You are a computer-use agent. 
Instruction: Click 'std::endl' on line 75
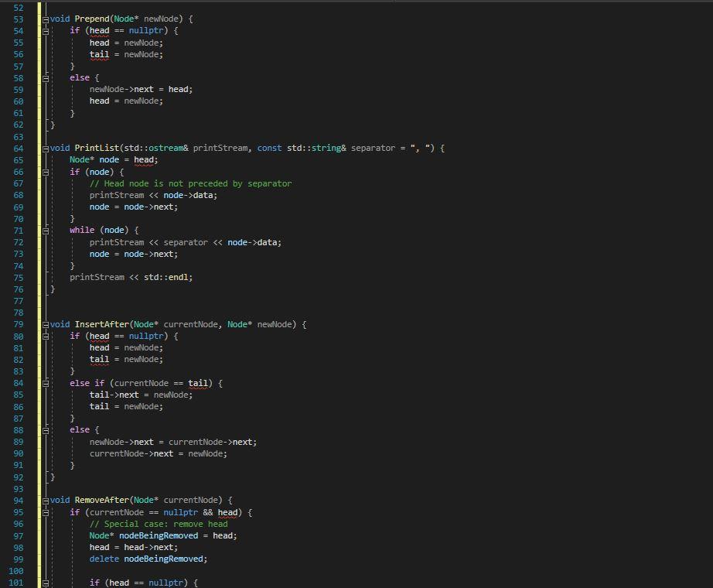point(166,277)
